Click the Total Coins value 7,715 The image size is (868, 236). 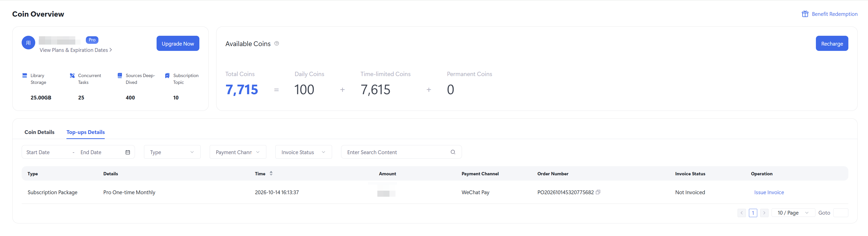pos(242,90)
